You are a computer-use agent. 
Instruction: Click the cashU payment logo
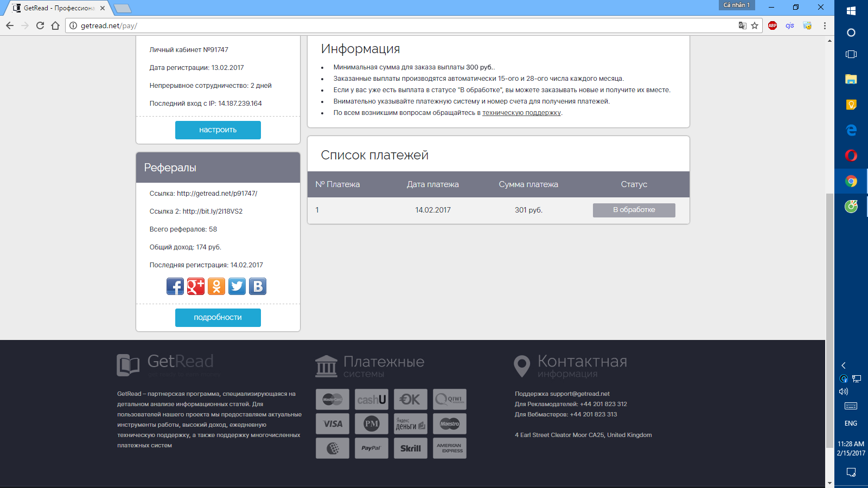pos(372,400)
